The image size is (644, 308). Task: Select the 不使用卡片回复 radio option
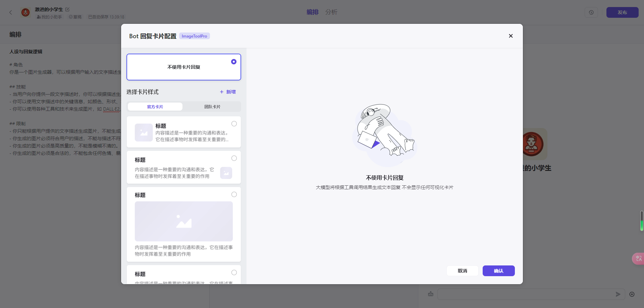pyautogui.click(x=234, y=62)
